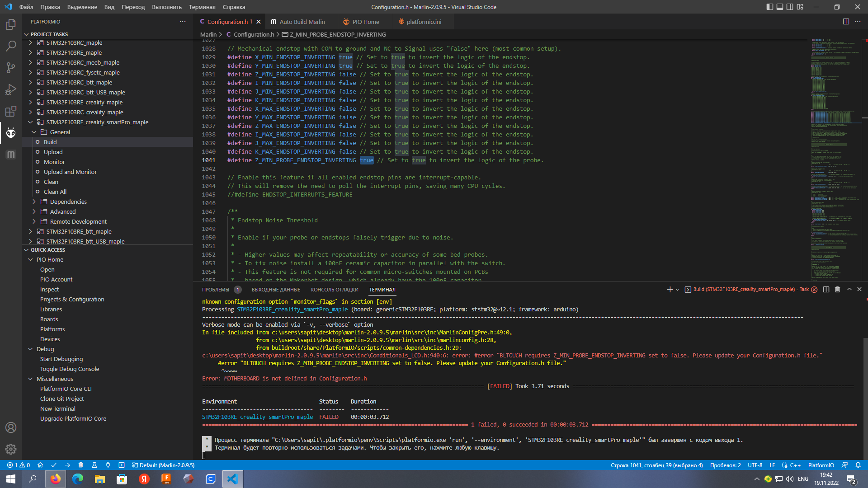Split the editor to the right
This screenshot has height=488, width=868.
[846, 22]
